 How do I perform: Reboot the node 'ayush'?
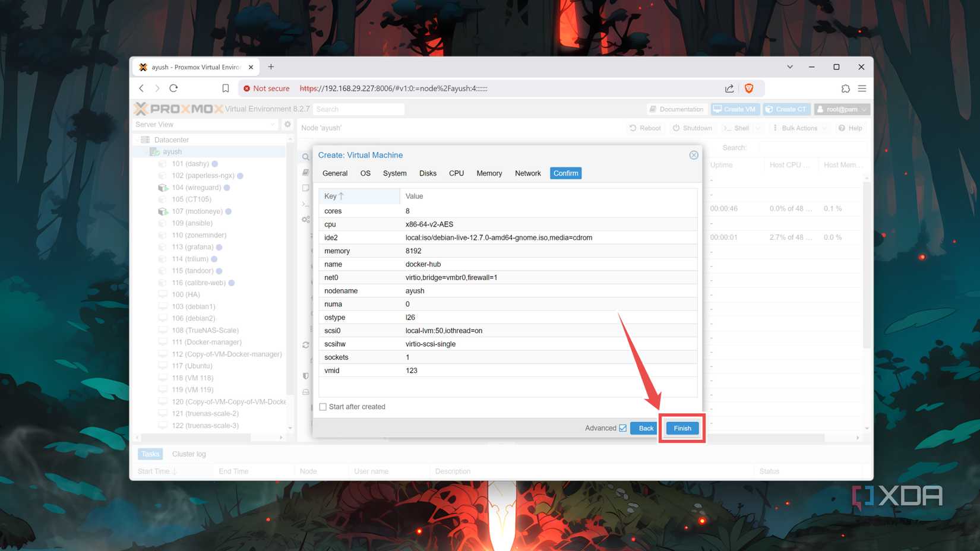click(645, 128)
